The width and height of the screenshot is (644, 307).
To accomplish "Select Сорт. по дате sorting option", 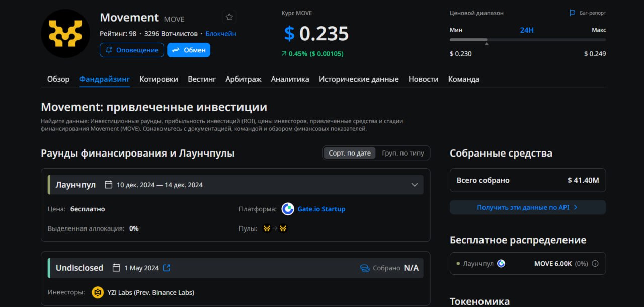I will point(350,153).
